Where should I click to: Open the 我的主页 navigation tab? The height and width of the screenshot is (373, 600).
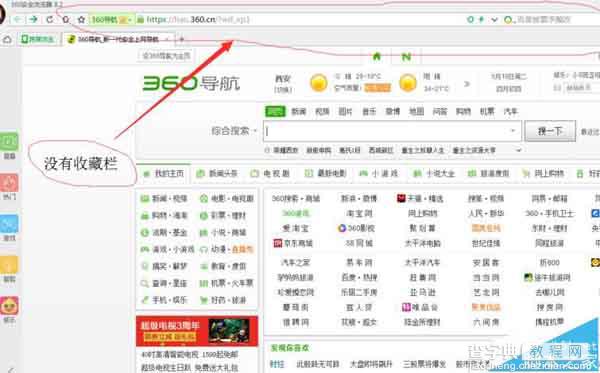click(x=164, y=174)
